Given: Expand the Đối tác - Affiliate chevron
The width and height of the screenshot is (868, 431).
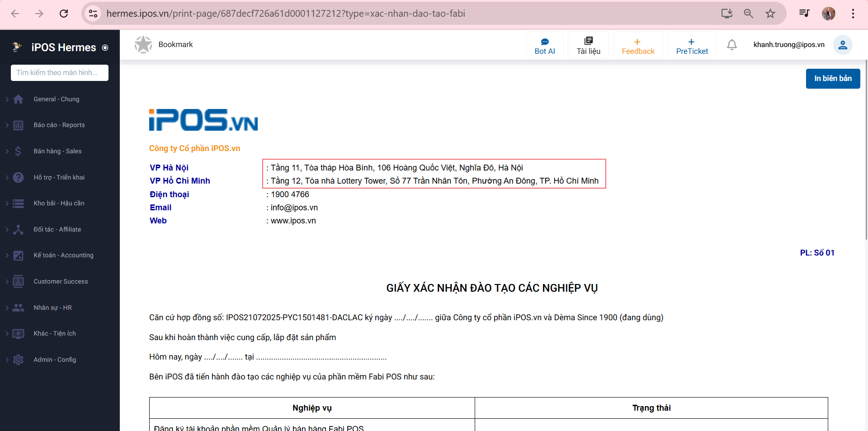Looking at the screenshot, I should coord(7,229).
